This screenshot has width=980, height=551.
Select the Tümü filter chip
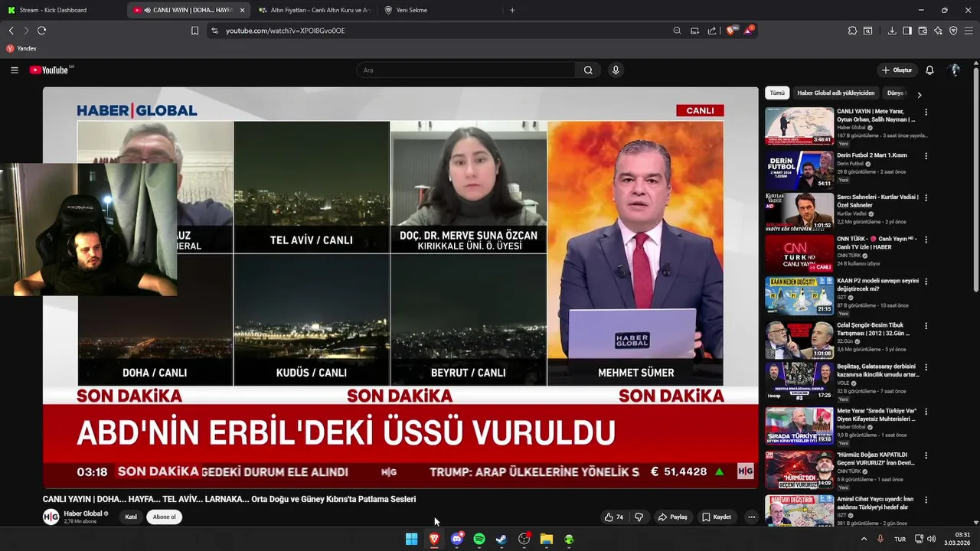pyautogui.click(x=777, y=93)
